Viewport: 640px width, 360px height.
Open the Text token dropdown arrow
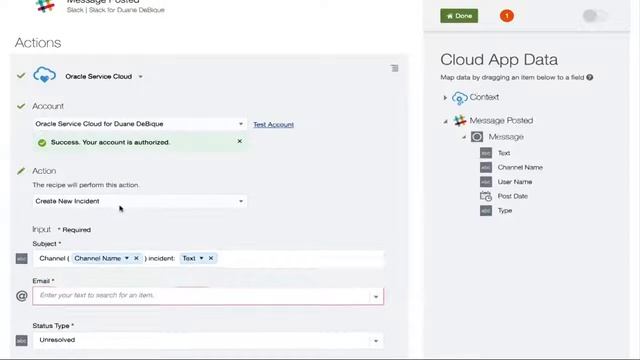click(x=201, y=258)
